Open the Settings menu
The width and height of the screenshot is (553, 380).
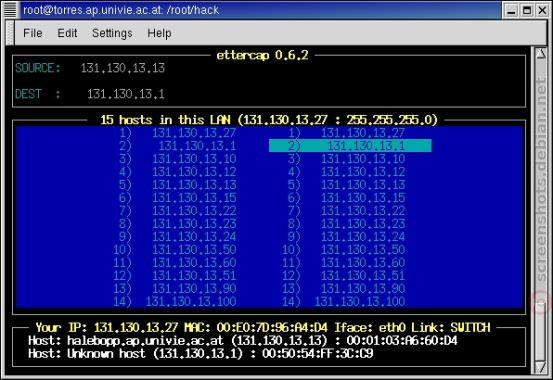(x=112, y=33)
